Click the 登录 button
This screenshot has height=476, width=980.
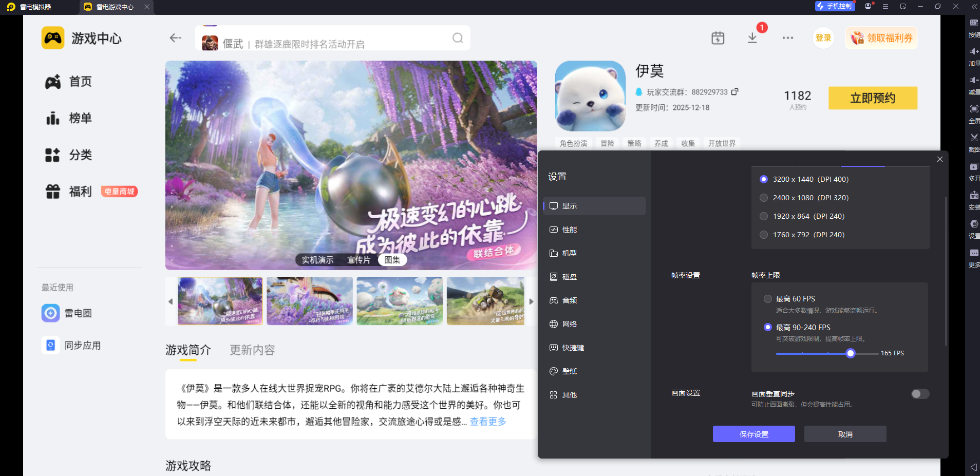click(x=823, y=38)
